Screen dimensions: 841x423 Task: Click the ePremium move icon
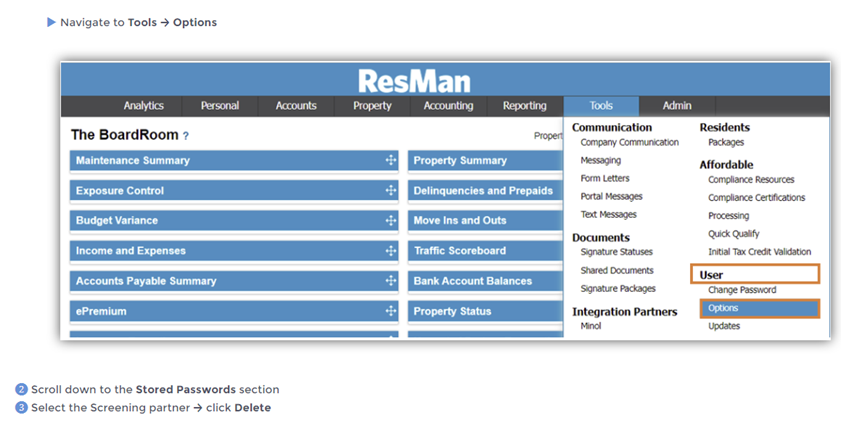point(390,310)
